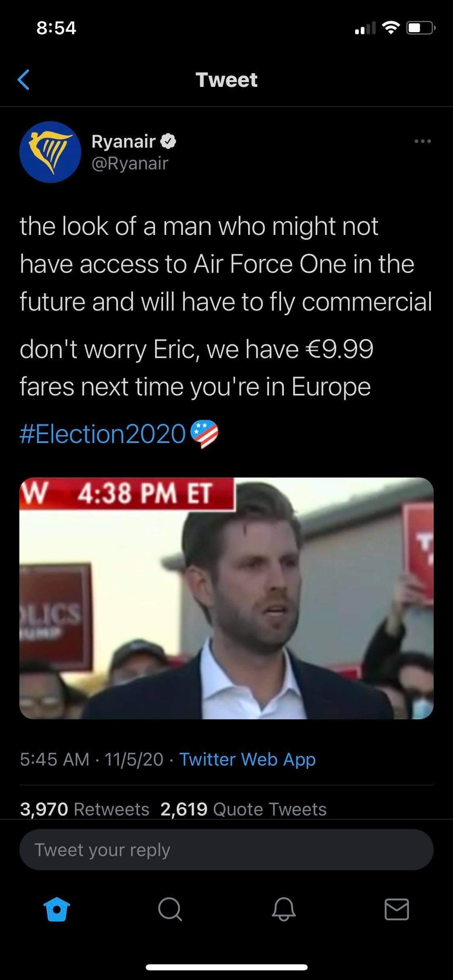Tap the battery status icon
Viewport: 453px width, 980px height.
click(x=420, y=28)
